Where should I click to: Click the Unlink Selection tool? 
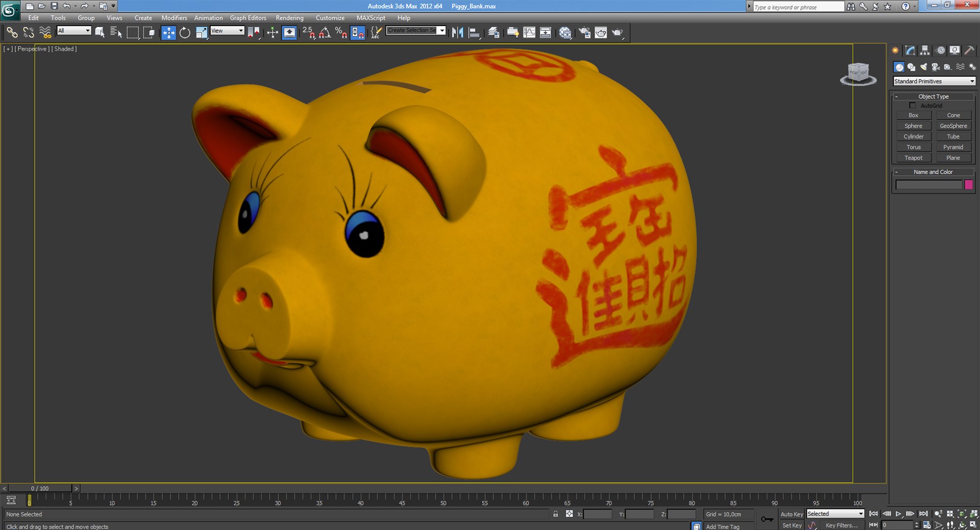pos(29,33)
